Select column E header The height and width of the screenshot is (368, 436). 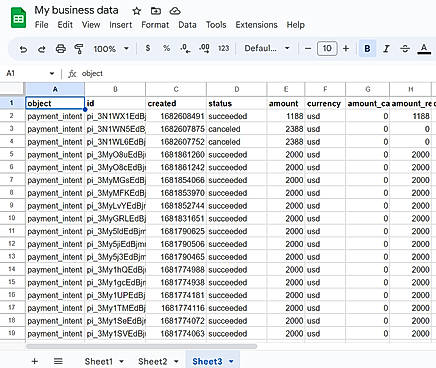pyautogui.click(x=286, y=89)
